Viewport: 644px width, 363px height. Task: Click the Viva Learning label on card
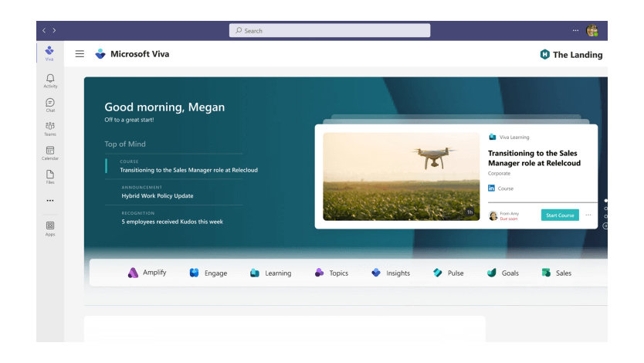point(509,137)
